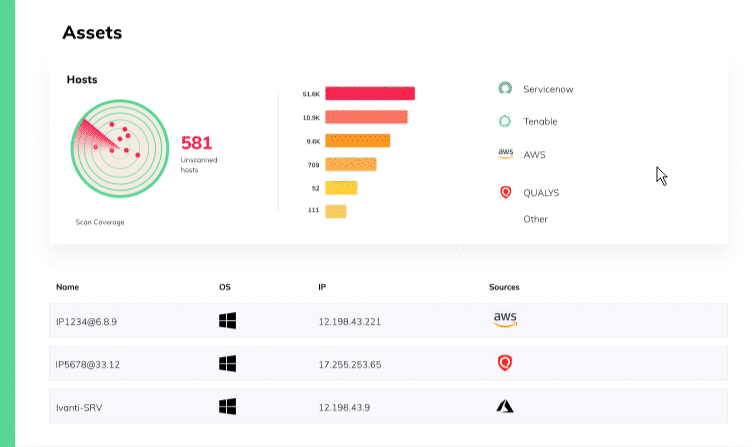Click the 581 unscanned hosts count
755x447 pixels.
point(196,143)
